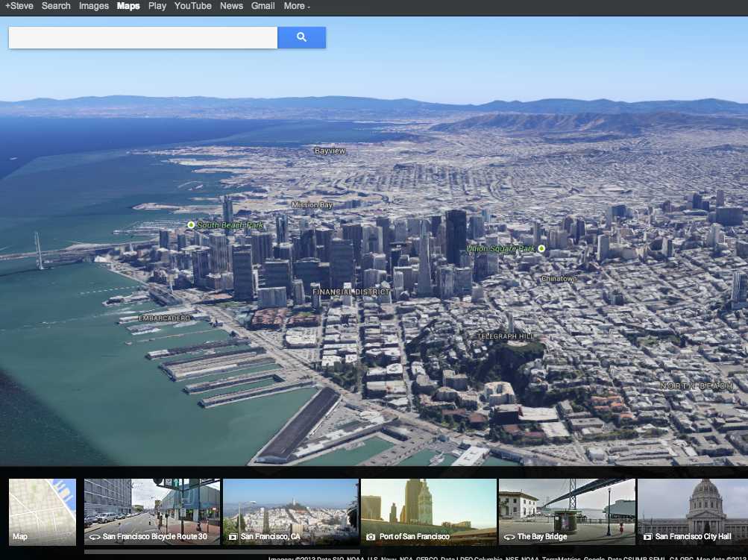This screenshot has width=748, height=560.
Task: Open YouTube from the navigation bar
Action: click(192, 6)
